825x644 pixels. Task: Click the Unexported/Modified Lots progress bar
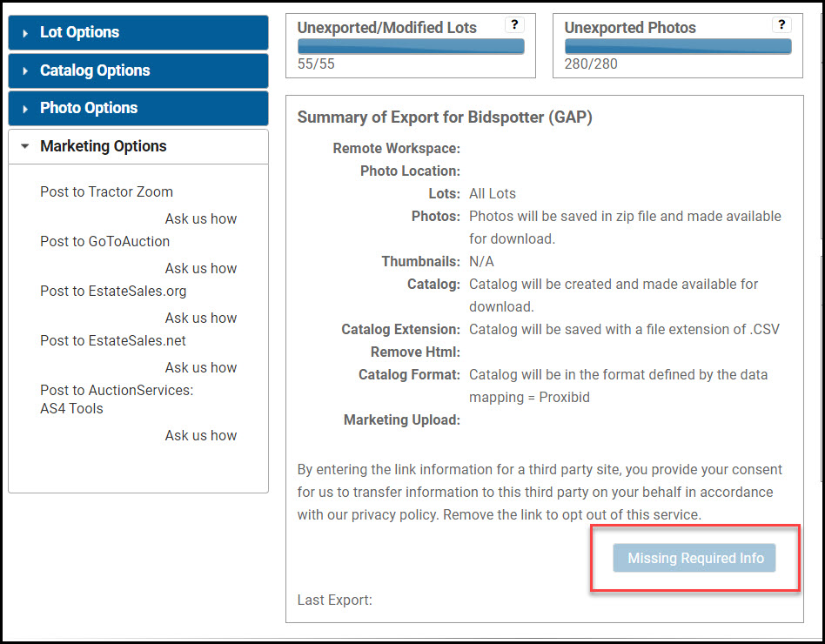point(410,45)
